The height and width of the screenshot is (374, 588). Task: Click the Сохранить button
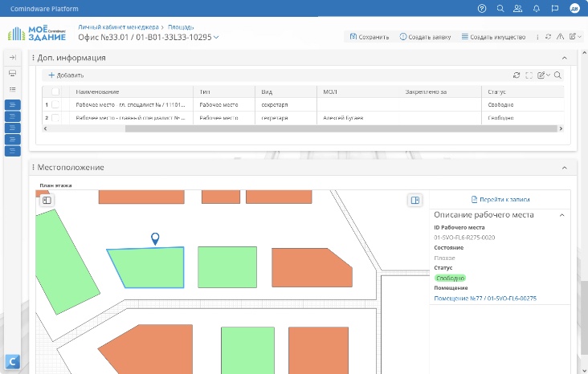pos(369,37)
